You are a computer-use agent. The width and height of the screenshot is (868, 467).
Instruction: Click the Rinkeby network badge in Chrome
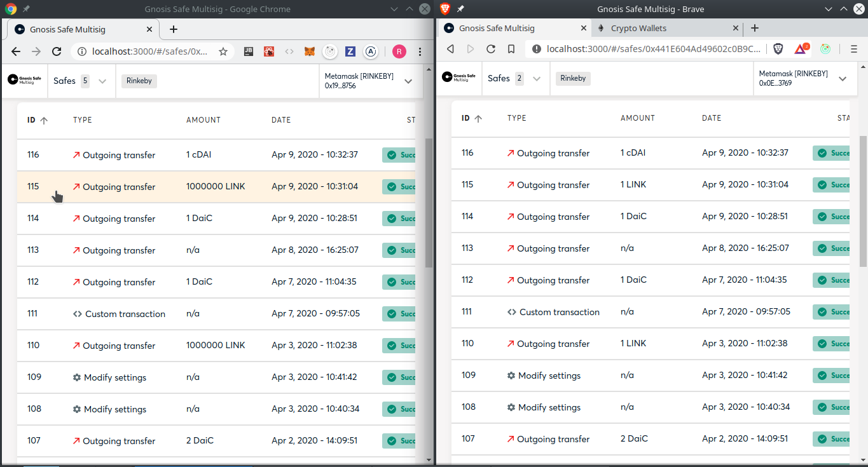139,81
